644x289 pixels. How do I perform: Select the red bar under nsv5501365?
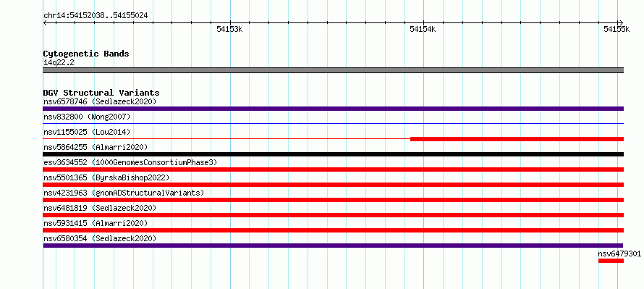334,185
